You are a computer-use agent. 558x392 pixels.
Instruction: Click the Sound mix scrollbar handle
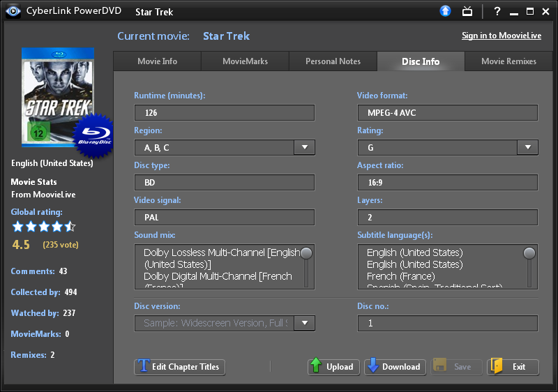[x=306, y=253]
